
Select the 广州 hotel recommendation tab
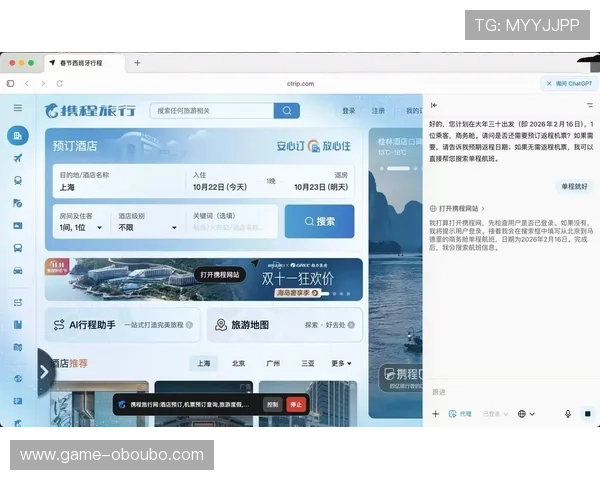click(273, 363)
